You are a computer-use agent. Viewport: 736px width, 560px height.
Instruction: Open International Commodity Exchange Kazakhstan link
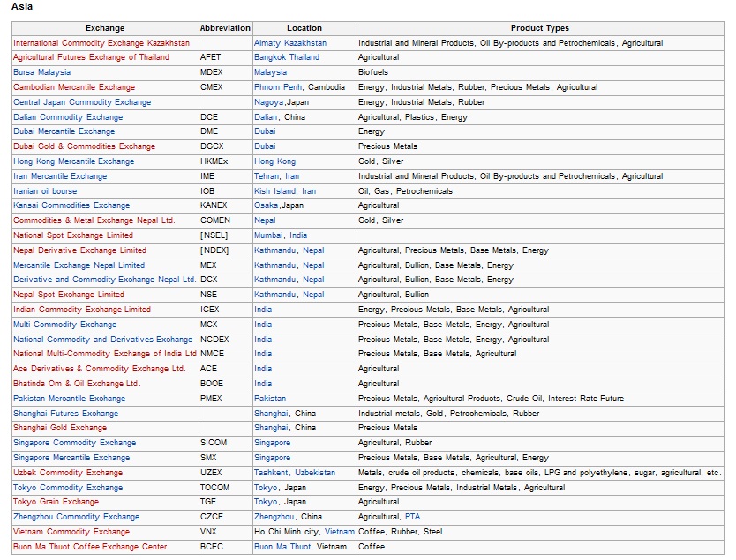coord(101,43)
